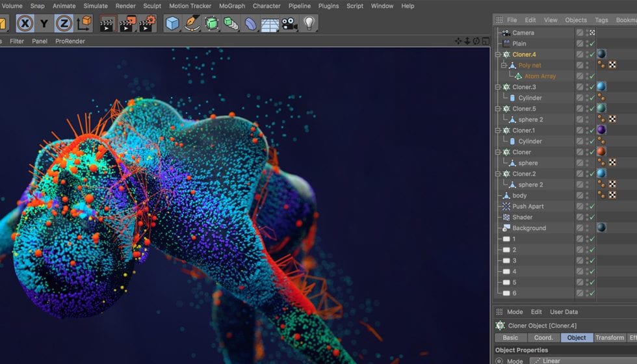
Task: Click Render to Picture Viewer icon
Action: [128, 23]
